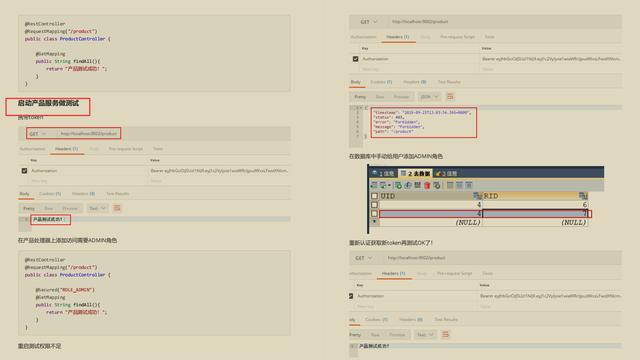Image resolution: width=640 pixels, height=360 pixels.
Task: Open the small dropdown arrow in database toolbar
Action: click(389, 185)
